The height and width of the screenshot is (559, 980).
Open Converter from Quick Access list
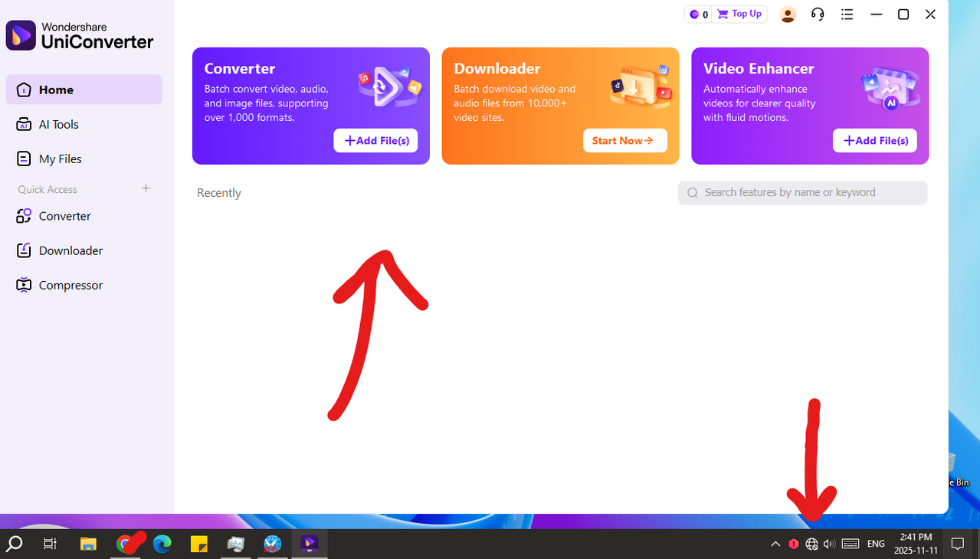point(84,216)
